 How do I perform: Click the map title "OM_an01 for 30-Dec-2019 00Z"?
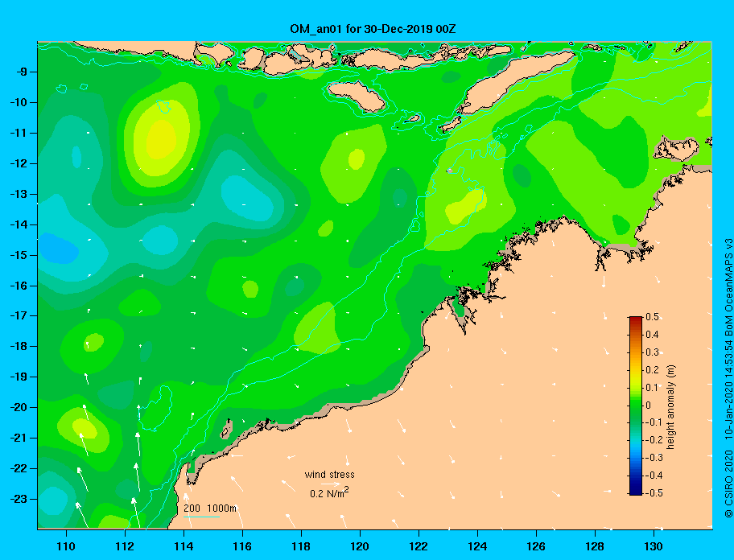pos(373,29)
